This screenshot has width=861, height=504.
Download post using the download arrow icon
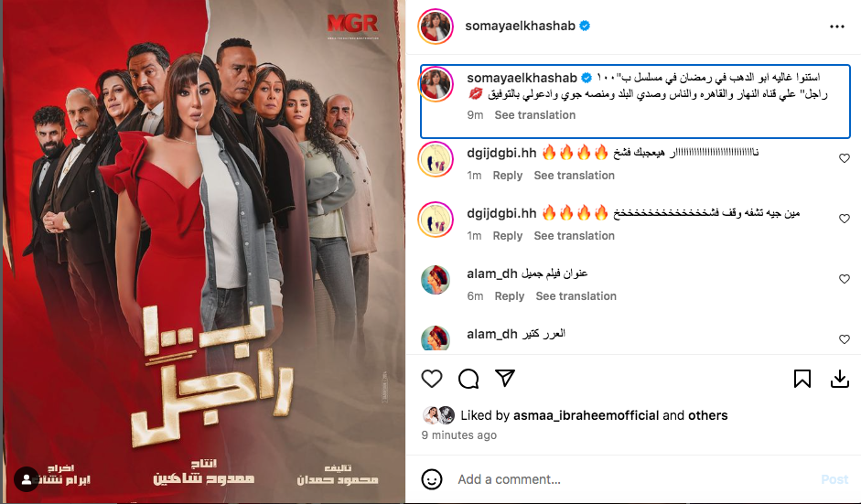point(840,379)
